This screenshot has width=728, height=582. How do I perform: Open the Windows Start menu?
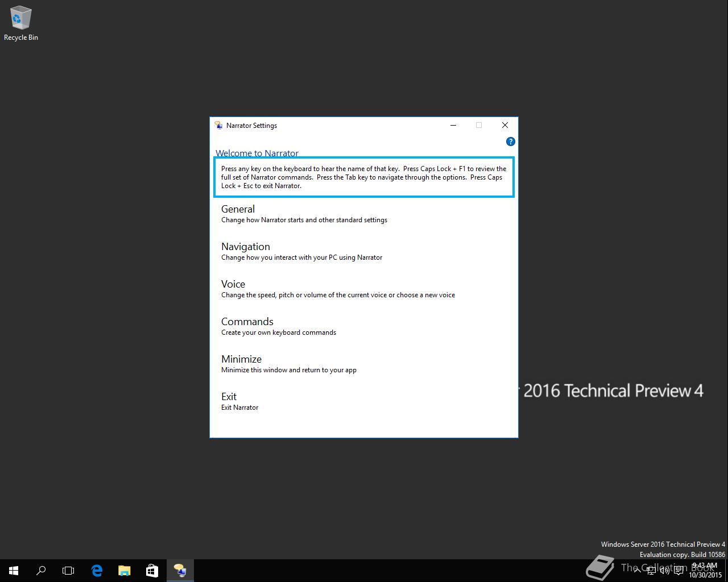click(14, 571)
